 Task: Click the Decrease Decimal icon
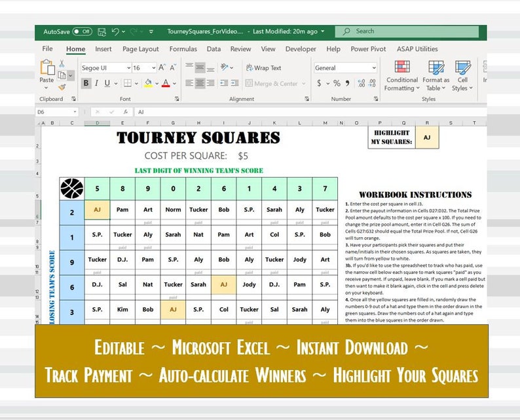coord(372,83)
